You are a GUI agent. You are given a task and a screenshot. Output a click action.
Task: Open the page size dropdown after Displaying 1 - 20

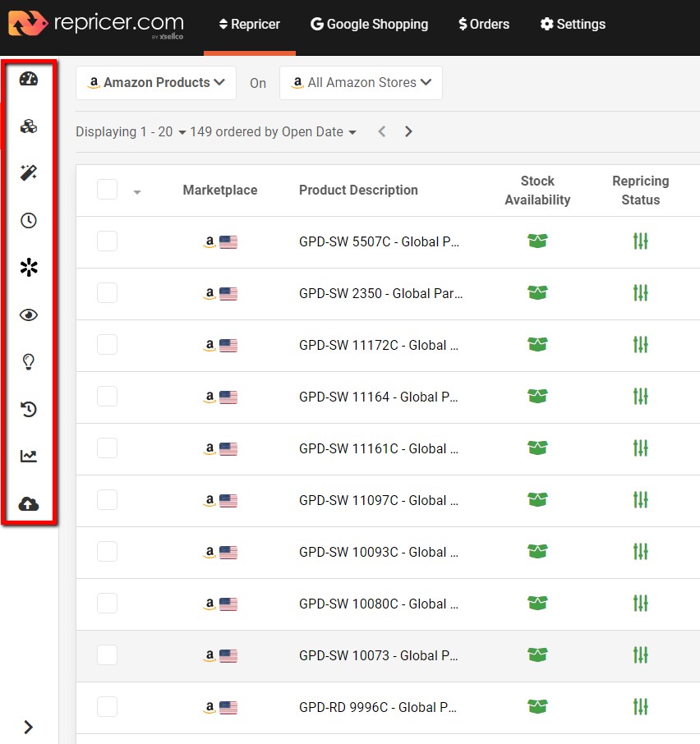point(182,132)
